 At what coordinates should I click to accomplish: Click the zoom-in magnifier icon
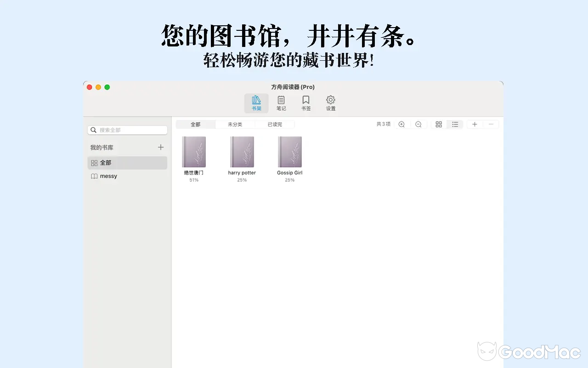(401, 124)
